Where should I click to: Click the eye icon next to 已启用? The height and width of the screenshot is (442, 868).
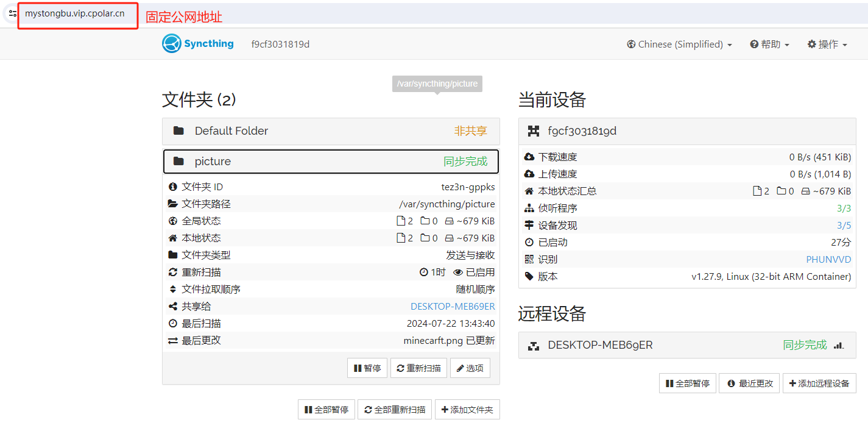(x=458, y=272)
